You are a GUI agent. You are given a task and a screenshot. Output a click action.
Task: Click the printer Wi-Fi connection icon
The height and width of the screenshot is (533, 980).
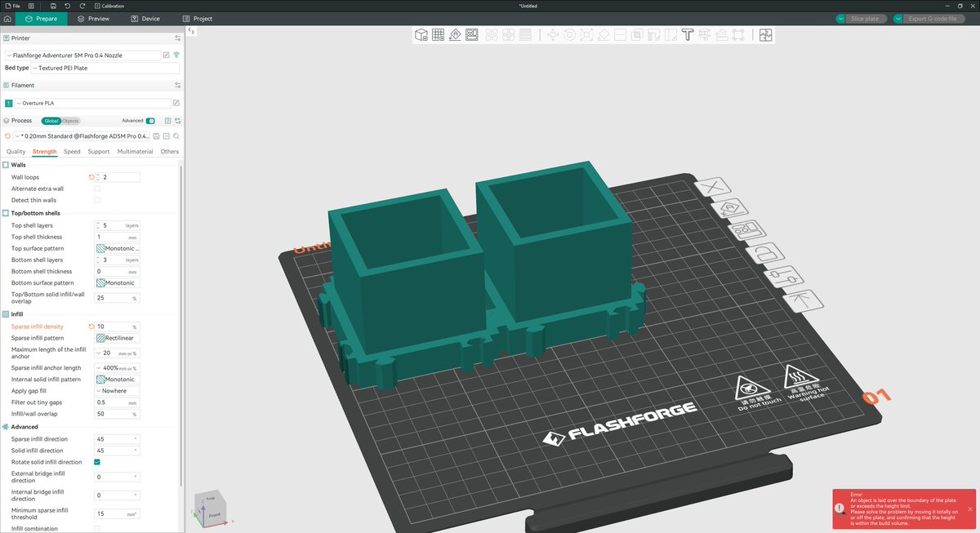[x=176, y=56]
